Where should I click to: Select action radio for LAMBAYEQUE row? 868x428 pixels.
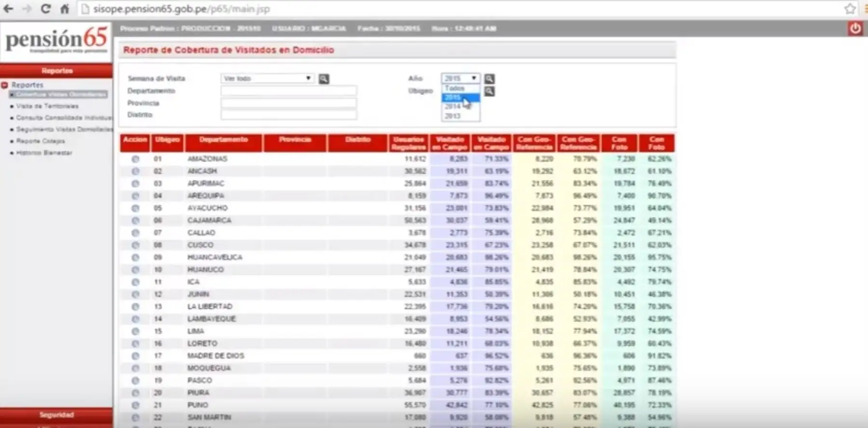point(135,319)
